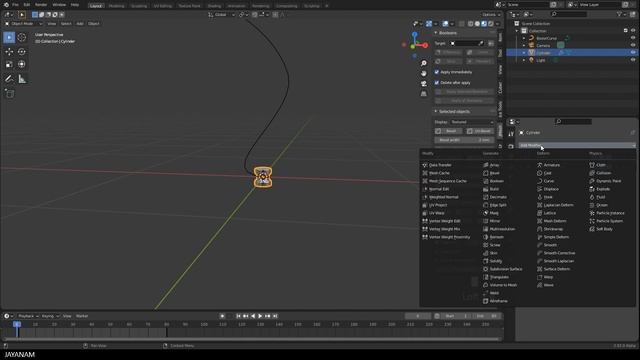This screenshot has height=360, width=640.
Task: Collapse the Booleans panel
Action: pos(436,33)
